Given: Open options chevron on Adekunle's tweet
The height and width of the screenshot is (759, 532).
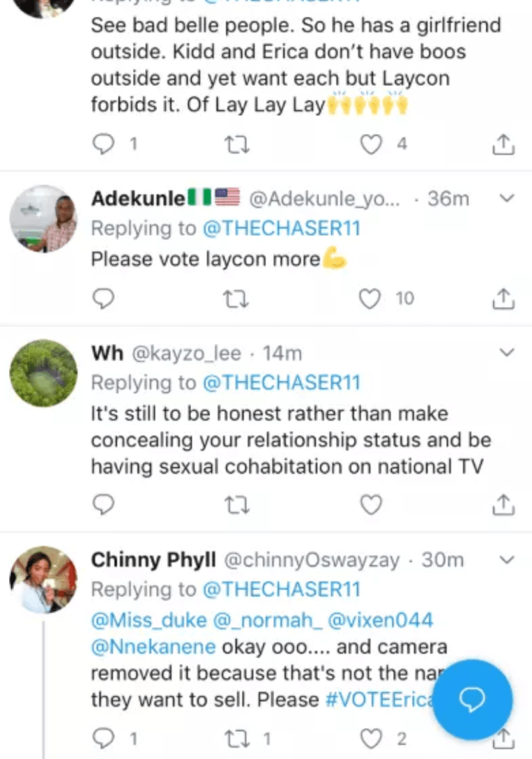Looking at the screenshot, I should [x=508, y=199].
